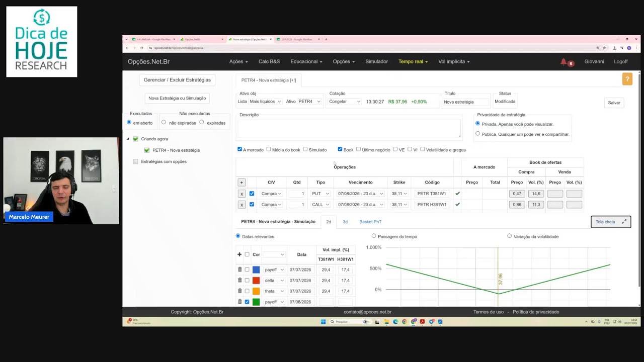Click Nova Estratégia ou Simulação button
Viewport: 644px width, 362px height.
[x=177, y=98]
